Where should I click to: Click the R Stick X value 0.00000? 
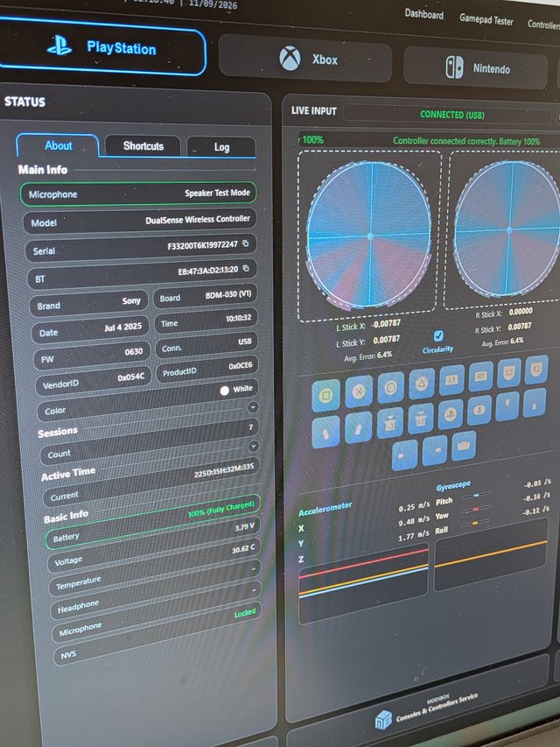click(x=521, y=312)
